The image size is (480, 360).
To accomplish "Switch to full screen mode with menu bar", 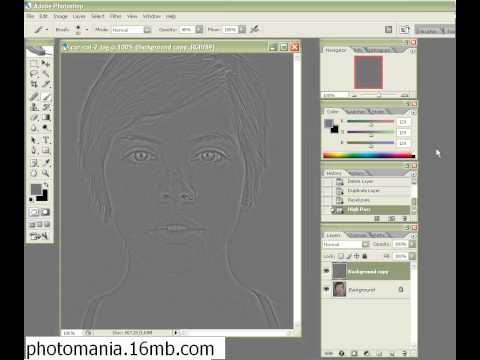I will (40, 224).
